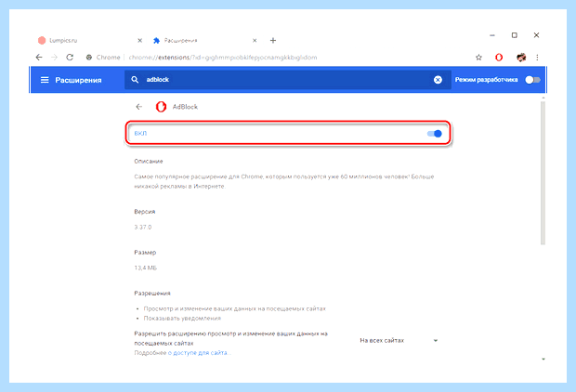Open the profile avatar menu

(x=521, y=58)
